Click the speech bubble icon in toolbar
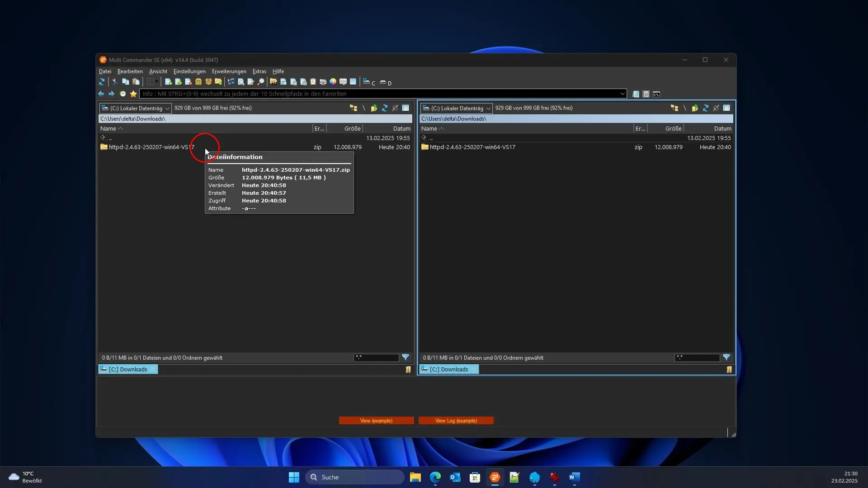The width and height of the screenshot is (868, 488). point(343,82)
